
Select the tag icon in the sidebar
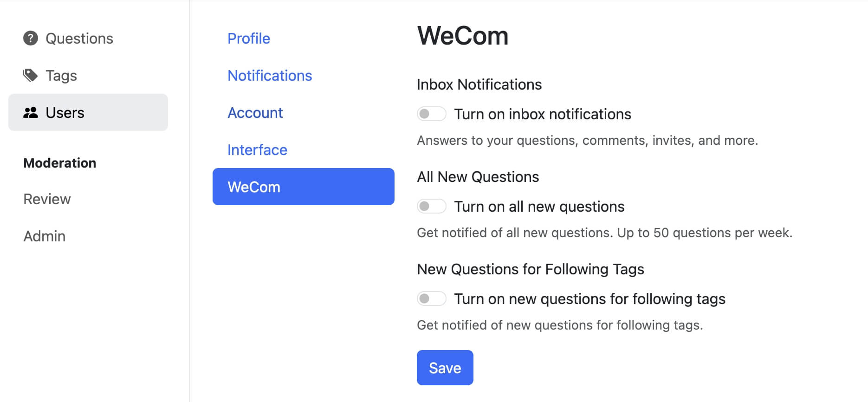[30, 75]
